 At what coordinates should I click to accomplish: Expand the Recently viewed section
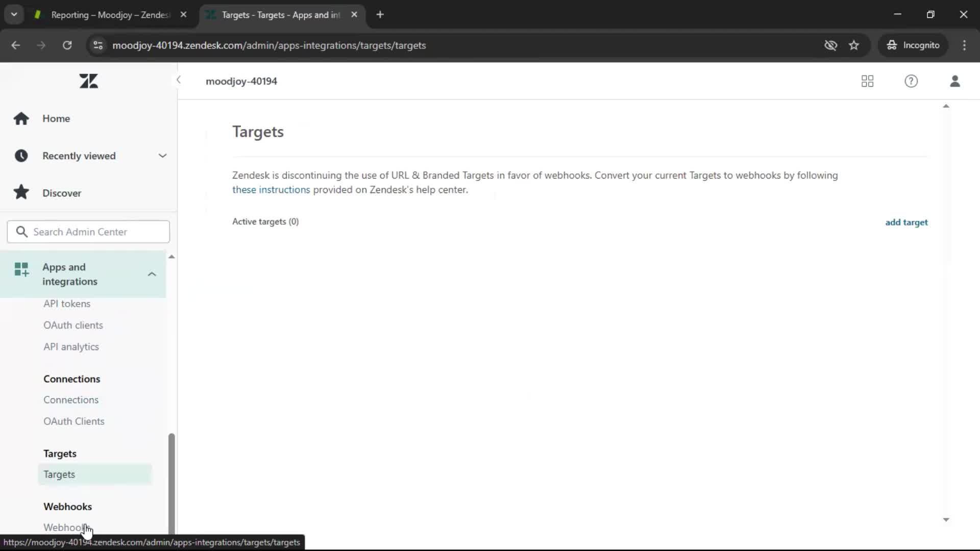click(162, 156)
